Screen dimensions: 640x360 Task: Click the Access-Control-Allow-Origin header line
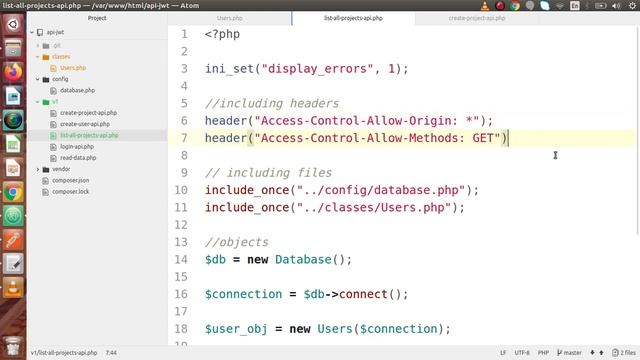pyautogui.click(x=349, y=121)
